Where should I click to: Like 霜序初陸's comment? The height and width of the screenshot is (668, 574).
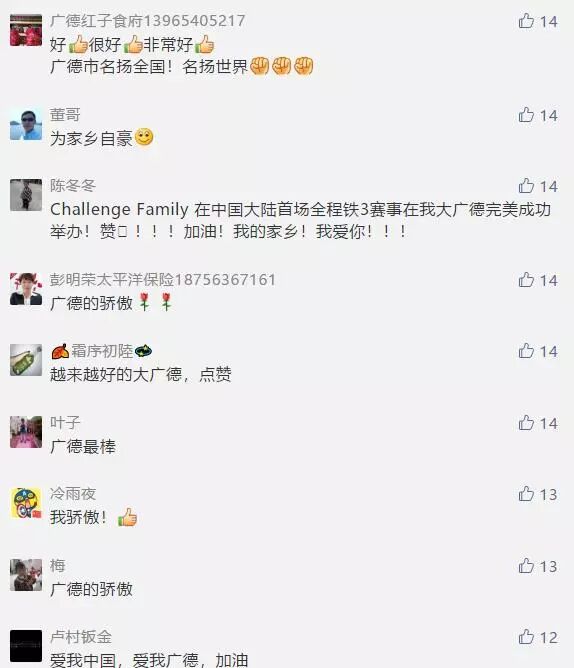526,351
